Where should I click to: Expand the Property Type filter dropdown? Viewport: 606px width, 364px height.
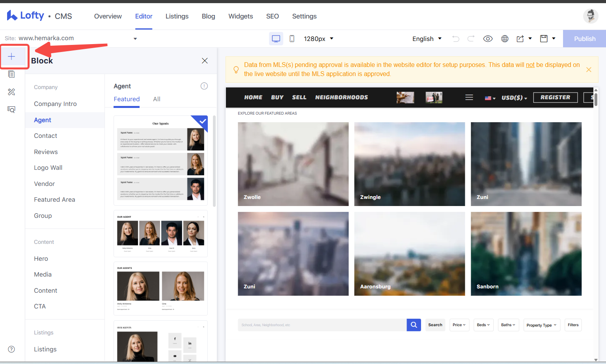(542, 325)
